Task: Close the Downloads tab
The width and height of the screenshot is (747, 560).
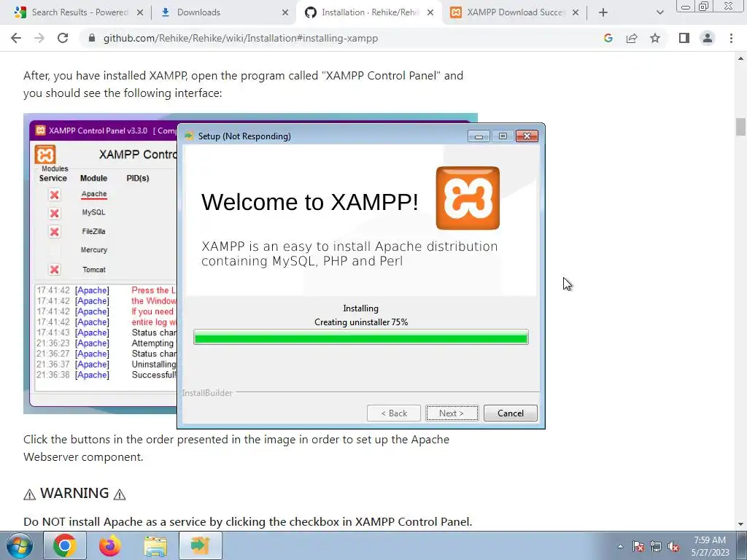Action: click(285, 12)
